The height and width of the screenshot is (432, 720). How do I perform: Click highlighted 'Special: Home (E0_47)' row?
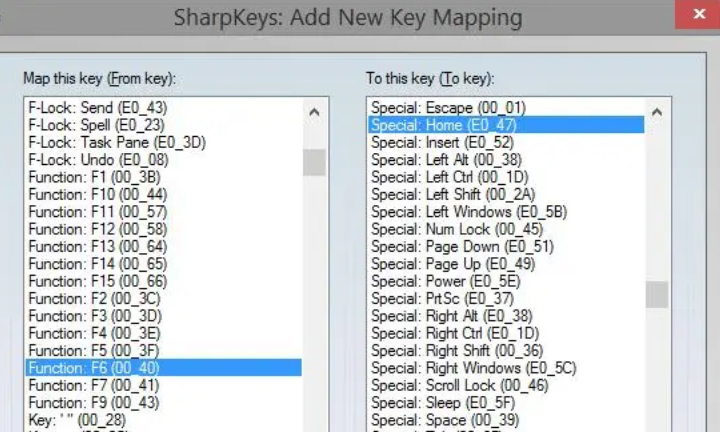coord(506,125)
